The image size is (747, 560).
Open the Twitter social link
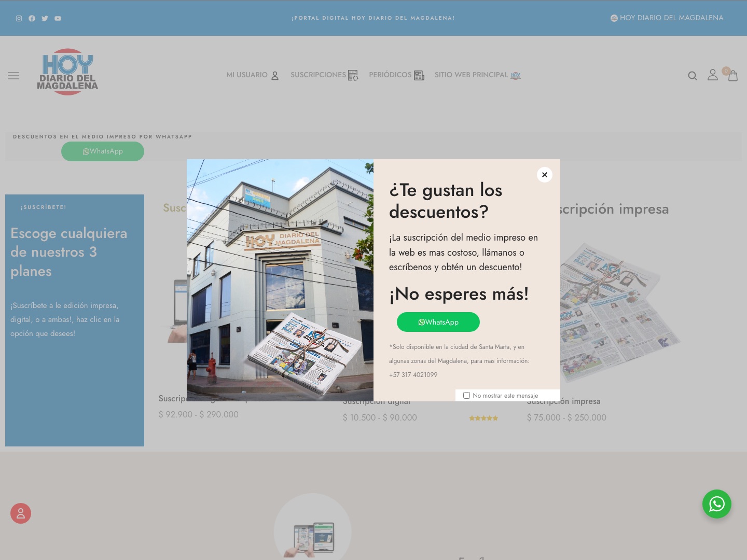tap(45, 18)
